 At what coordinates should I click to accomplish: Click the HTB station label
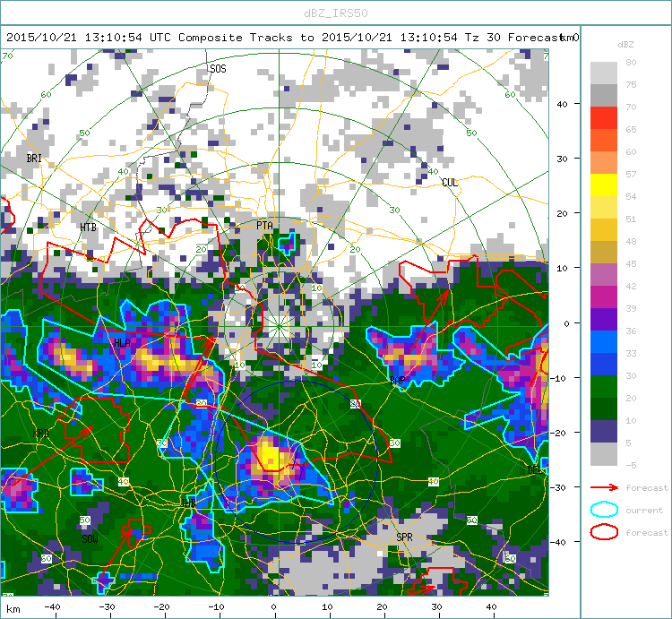88,227
